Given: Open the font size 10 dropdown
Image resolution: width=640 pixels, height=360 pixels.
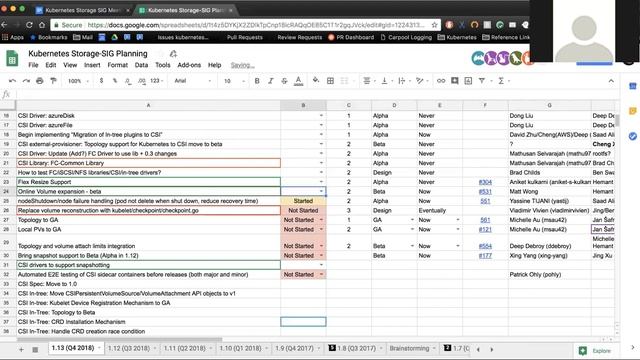Looking at the screenshot, I should coord(234,81).
